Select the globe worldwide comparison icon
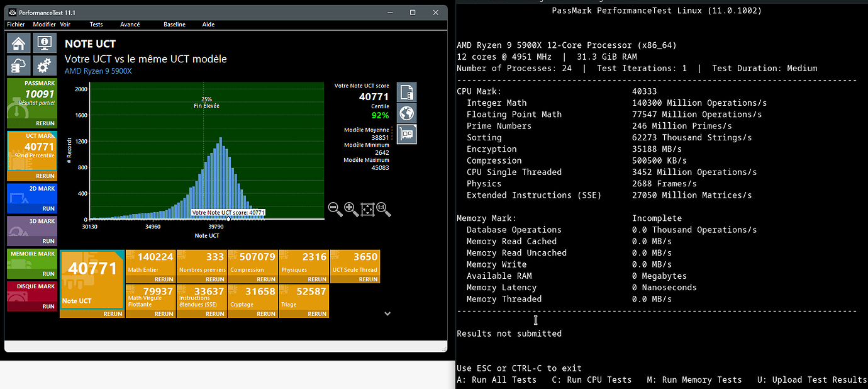 [406, 113]
